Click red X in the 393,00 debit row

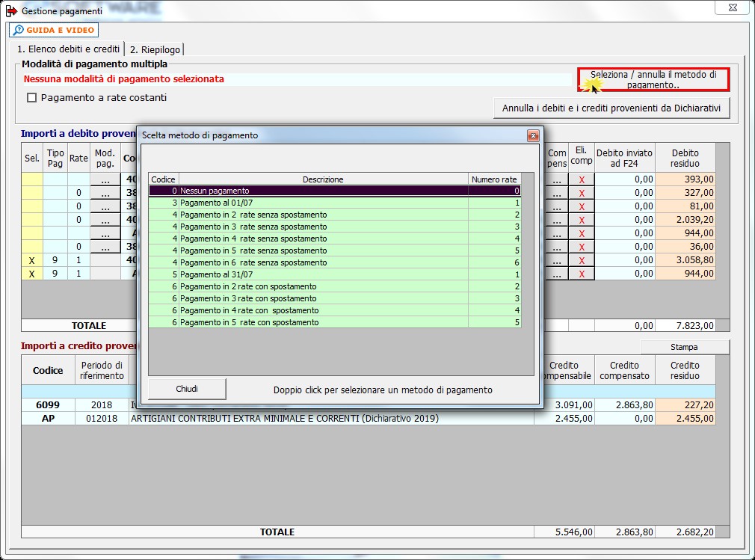[581, 179]
